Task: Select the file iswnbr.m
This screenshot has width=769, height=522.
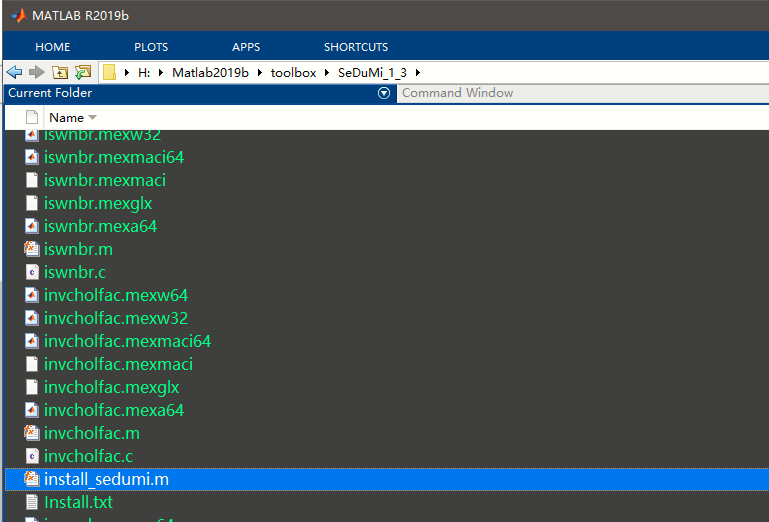Action: point(78,249)
